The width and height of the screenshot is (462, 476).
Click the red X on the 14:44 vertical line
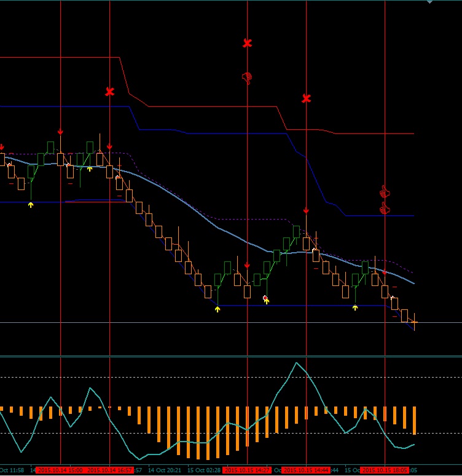point(307,98)
